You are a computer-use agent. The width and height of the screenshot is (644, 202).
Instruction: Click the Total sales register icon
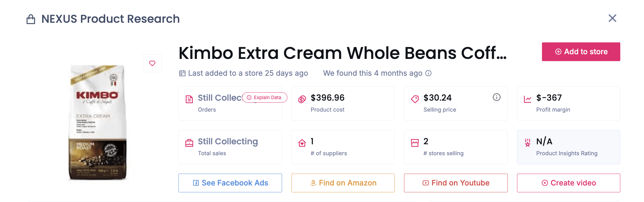(189, 143)
